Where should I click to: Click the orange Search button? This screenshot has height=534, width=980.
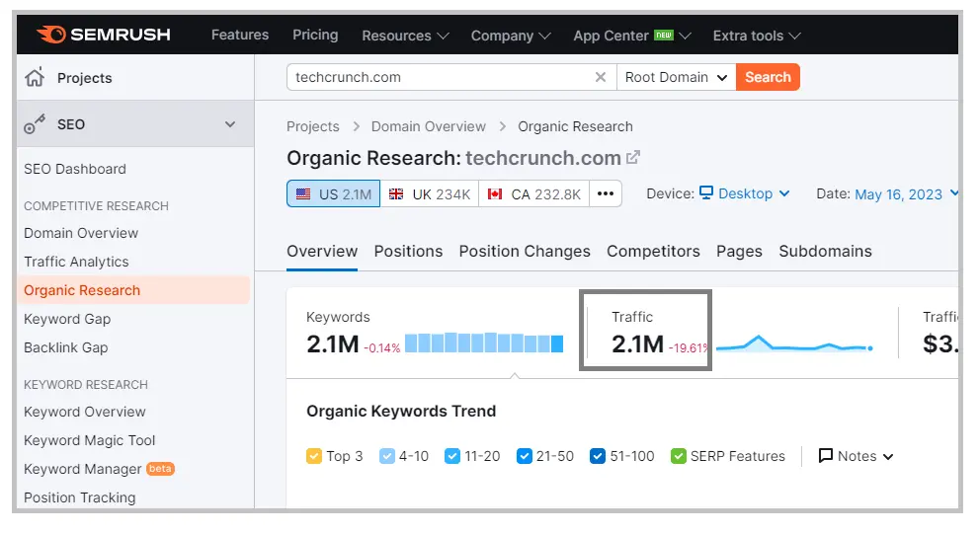coord(768,77)
